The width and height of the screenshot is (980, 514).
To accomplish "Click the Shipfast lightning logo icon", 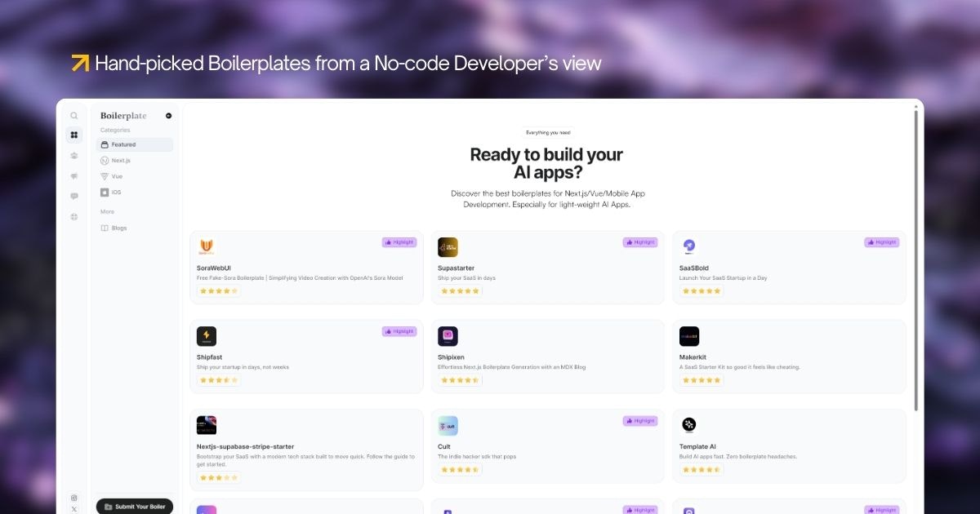I will click(x=207, y=336).
